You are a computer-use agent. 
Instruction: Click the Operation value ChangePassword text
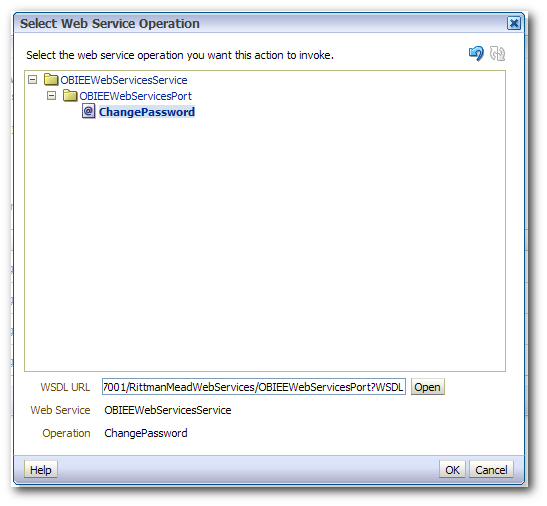coord(146,433)
